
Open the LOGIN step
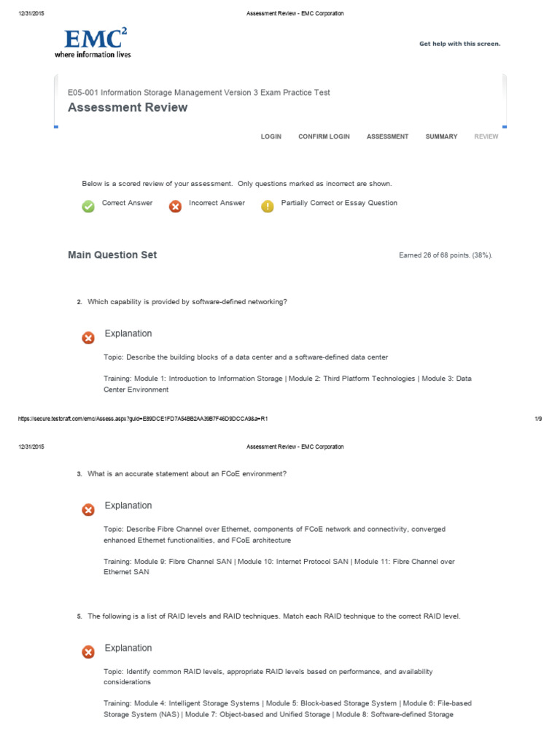[x=271, y=136]
